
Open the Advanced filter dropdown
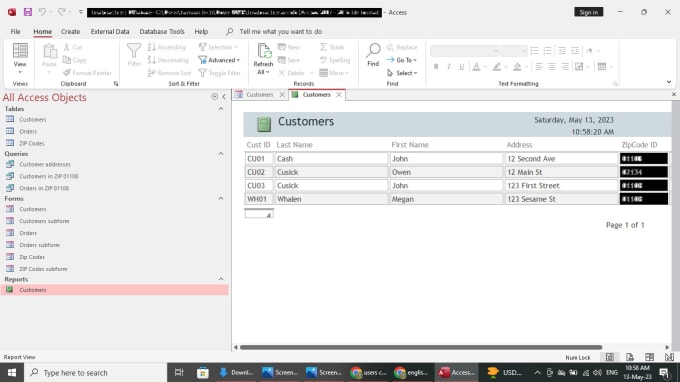(x=219, y=60)
